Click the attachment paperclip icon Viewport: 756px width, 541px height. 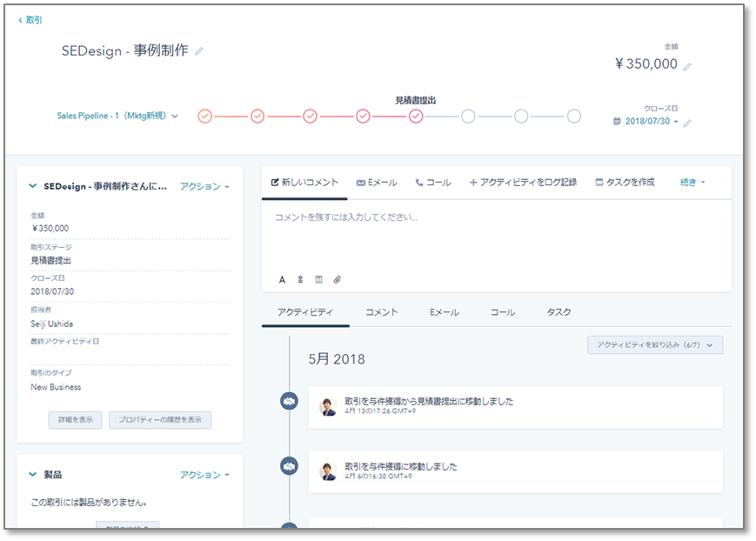[338, 279]
